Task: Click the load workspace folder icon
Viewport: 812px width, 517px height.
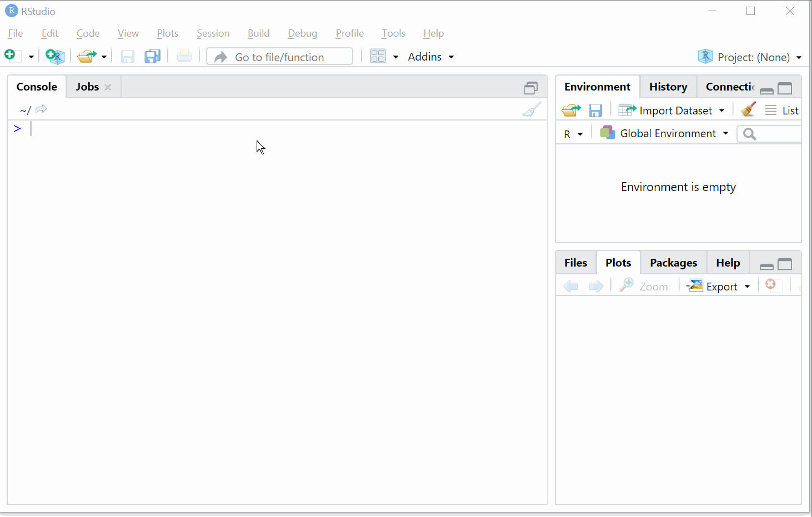Action: tap(571, 110)
